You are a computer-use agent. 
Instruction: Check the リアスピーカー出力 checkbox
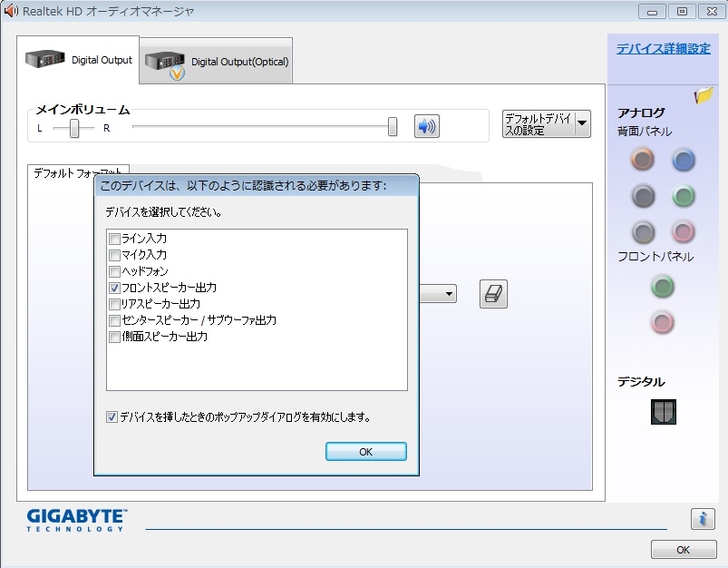(114, 304)
